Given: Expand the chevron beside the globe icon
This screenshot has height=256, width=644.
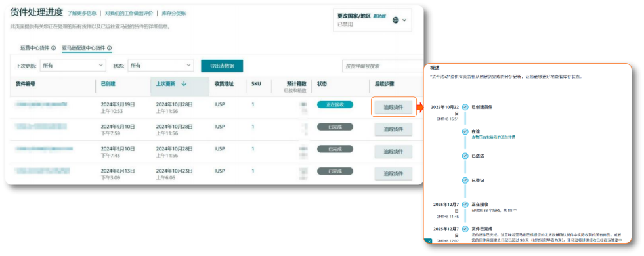Looking at the screenshot, I should pos(404,20).
